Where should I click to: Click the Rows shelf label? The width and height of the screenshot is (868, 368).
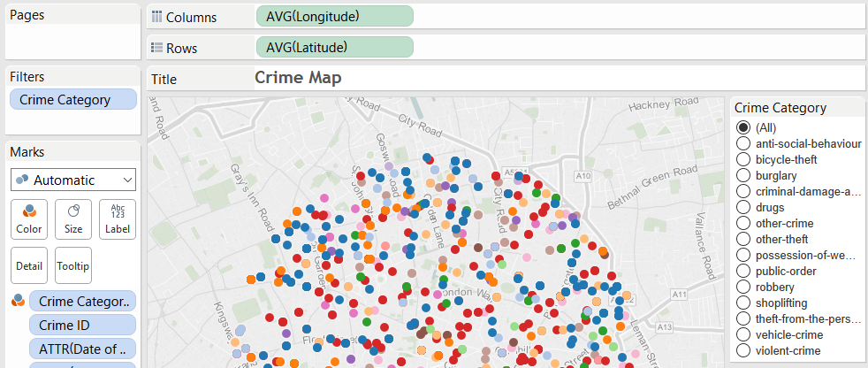tap(181, 49)
